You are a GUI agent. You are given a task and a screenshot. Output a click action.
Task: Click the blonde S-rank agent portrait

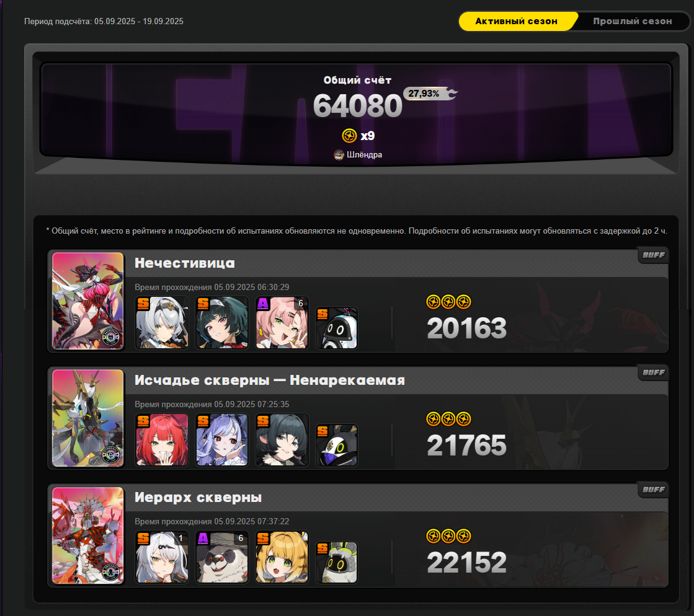point(282,557)
